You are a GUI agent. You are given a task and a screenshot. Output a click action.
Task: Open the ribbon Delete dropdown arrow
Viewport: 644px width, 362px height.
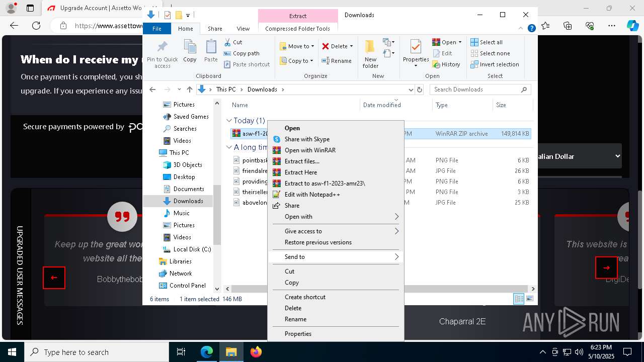(351, 46)
